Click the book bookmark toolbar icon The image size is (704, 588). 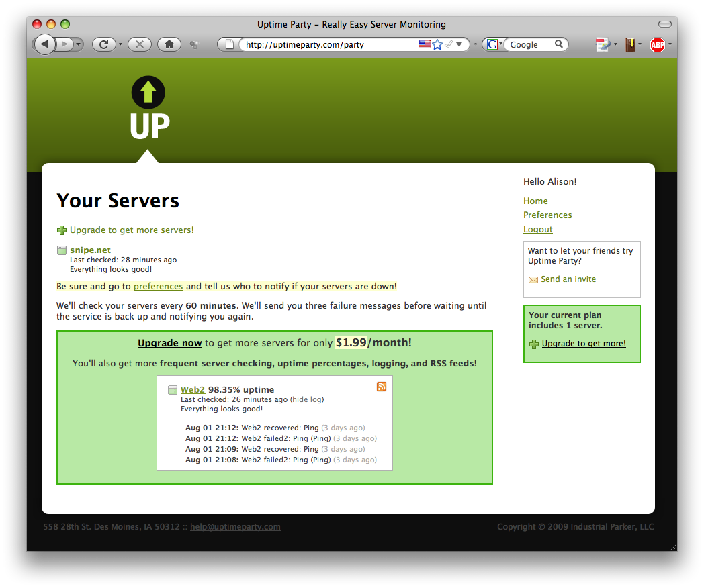coord(630,44)
